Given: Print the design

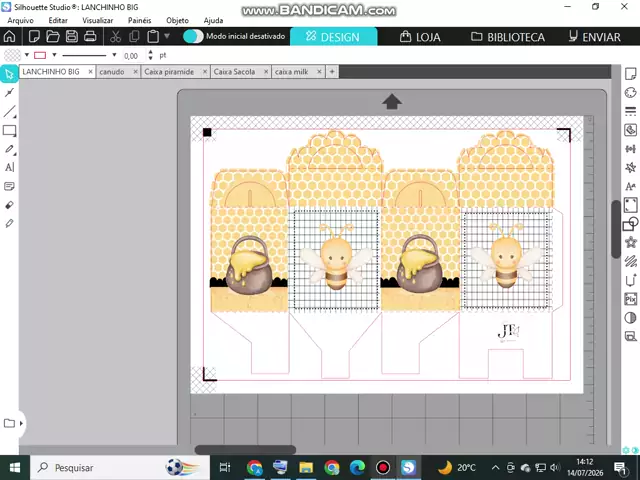Looking at the screenshot, I should click(90, 36).
